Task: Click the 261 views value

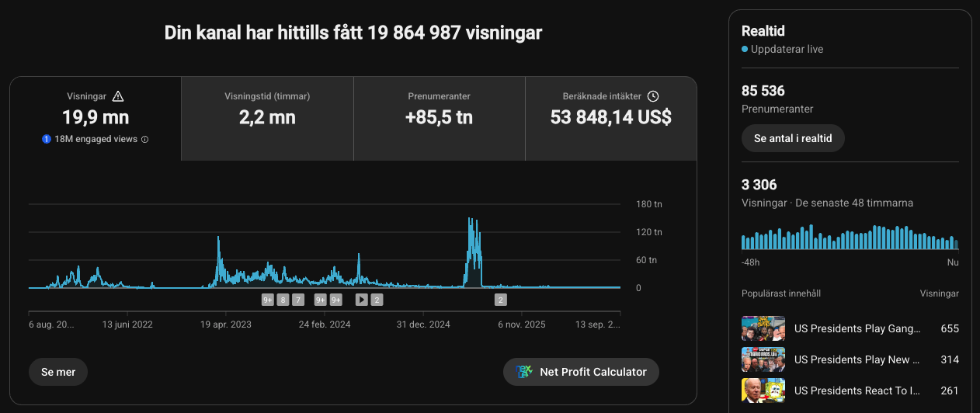Action: [950, 390]
